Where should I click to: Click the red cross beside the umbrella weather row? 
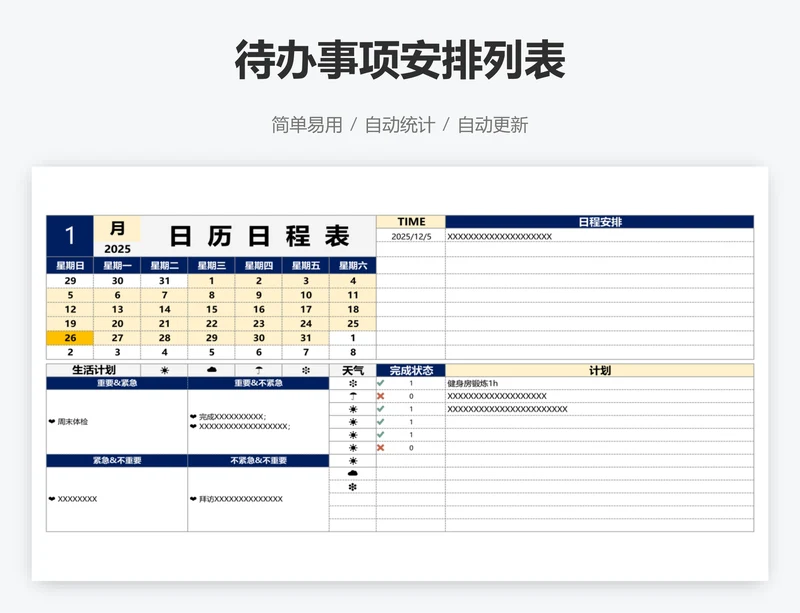tap(381, 396)
